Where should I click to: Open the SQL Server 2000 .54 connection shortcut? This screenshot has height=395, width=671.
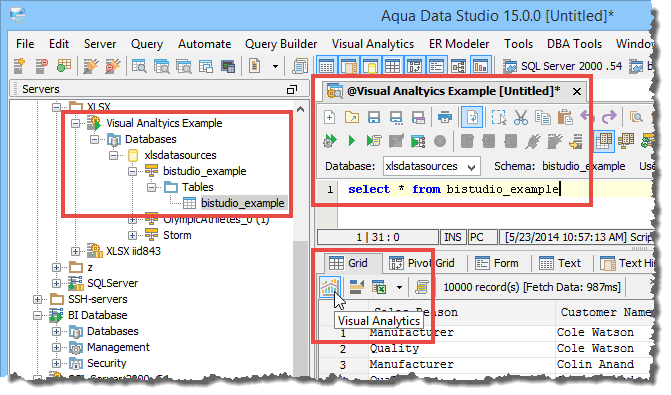click(563, 66)
